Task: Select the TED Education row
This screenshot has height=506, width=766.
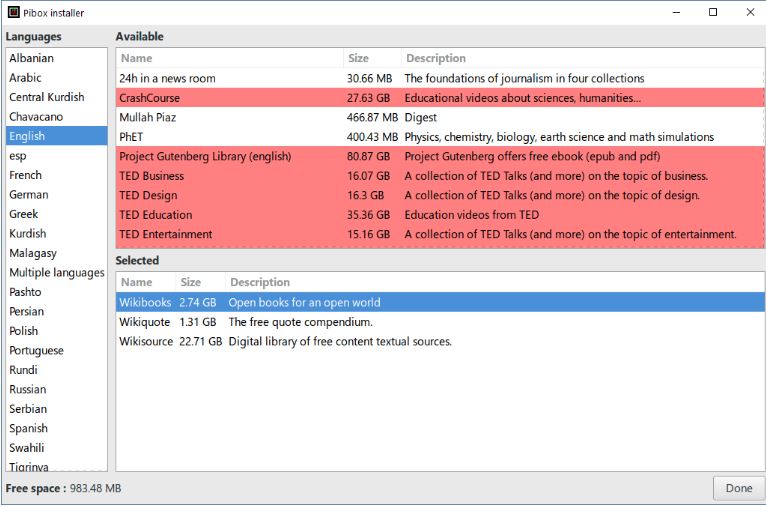Action: coord(440,215)
